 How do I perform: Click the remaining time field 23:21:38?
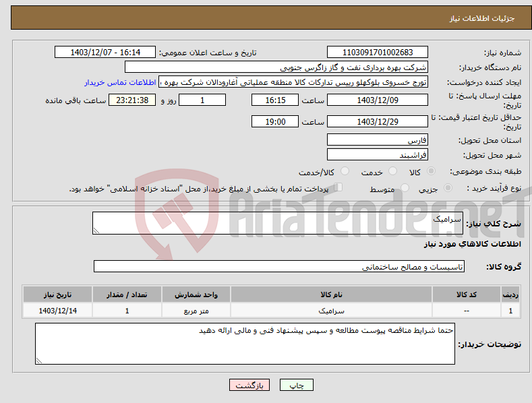pyautogui.click(x=132, y=100)
